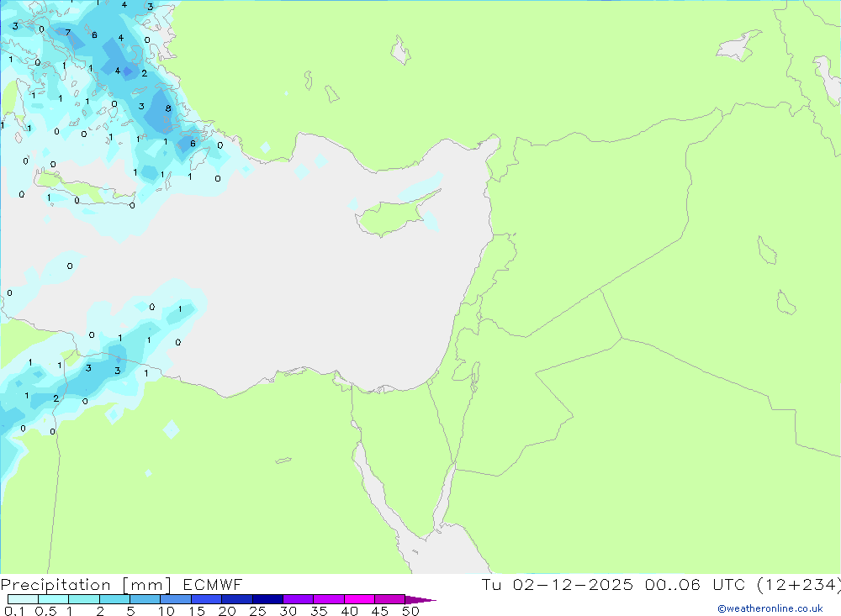841x616 pixels.
Task: Click the legend label '50'
Action: (x=411, y=611)
